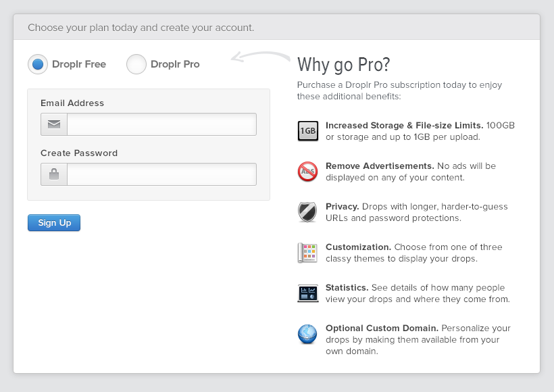Click the 'Customization.' benefit text

coord(358,247)
